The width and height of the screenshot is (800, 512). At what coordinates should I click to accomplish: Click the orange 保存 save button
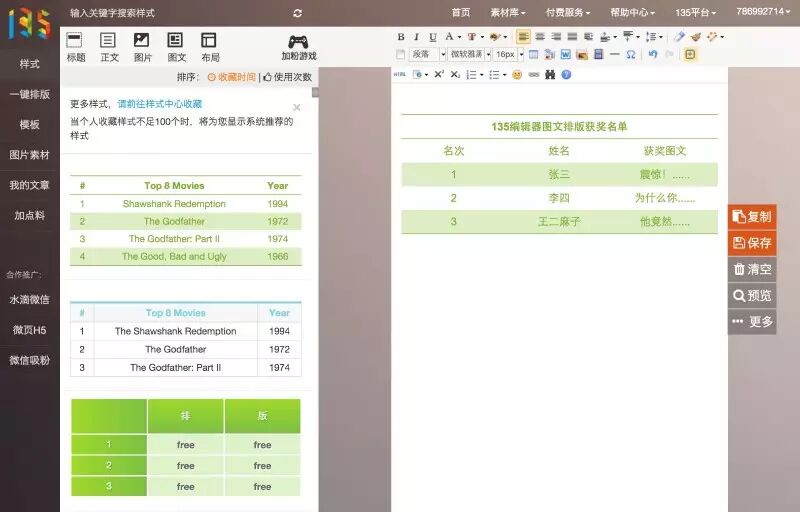(752, 243)
